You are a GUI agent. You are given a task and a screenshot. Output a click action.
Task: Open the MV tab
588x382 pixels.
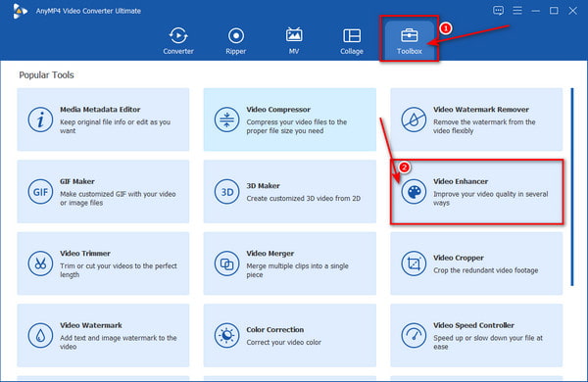294,40
